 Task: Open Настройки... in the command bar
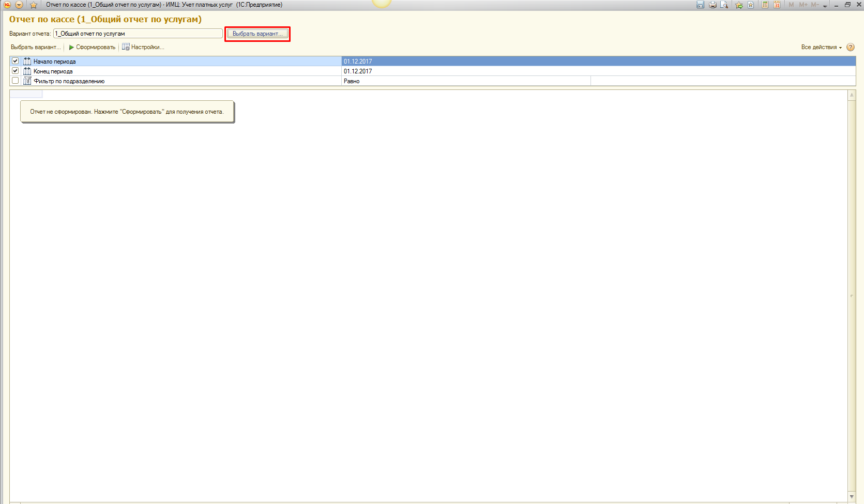(143, 47)
